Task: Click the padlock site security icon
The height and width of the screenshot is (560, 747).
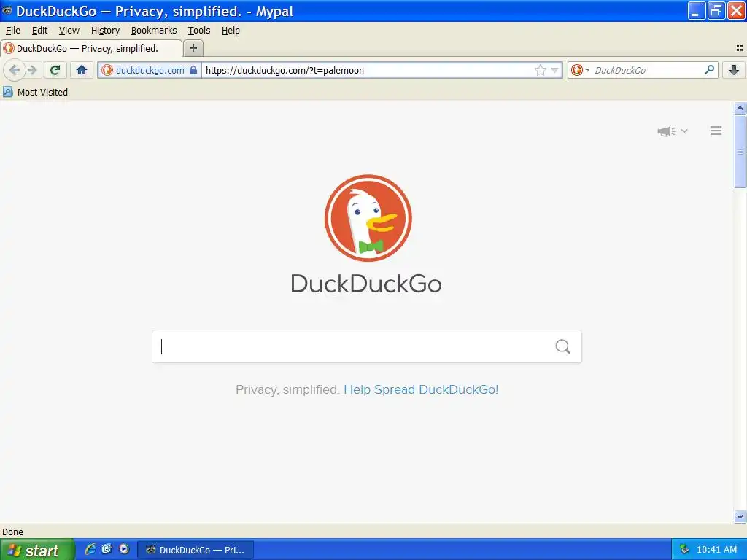Action: [x=193, y=71]
